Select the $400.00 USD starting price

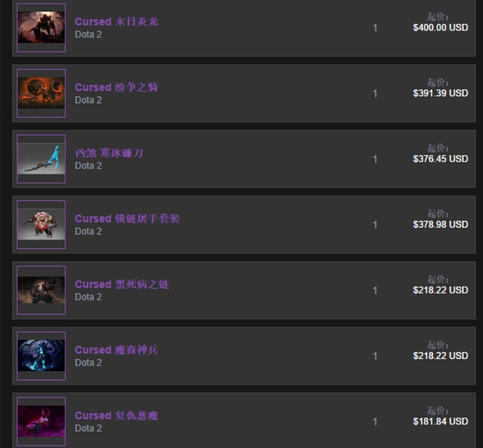click(x=440, y=27)
